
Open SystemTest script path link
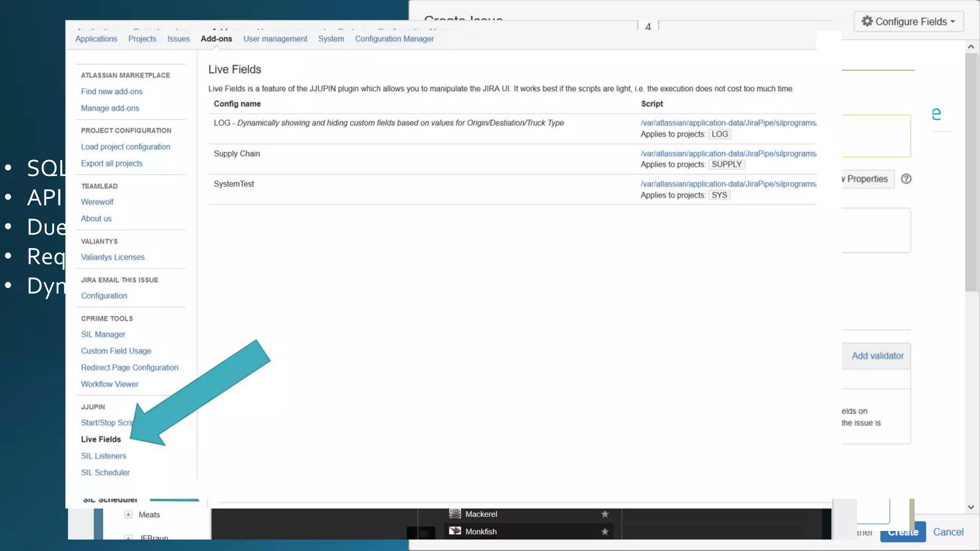728,184
